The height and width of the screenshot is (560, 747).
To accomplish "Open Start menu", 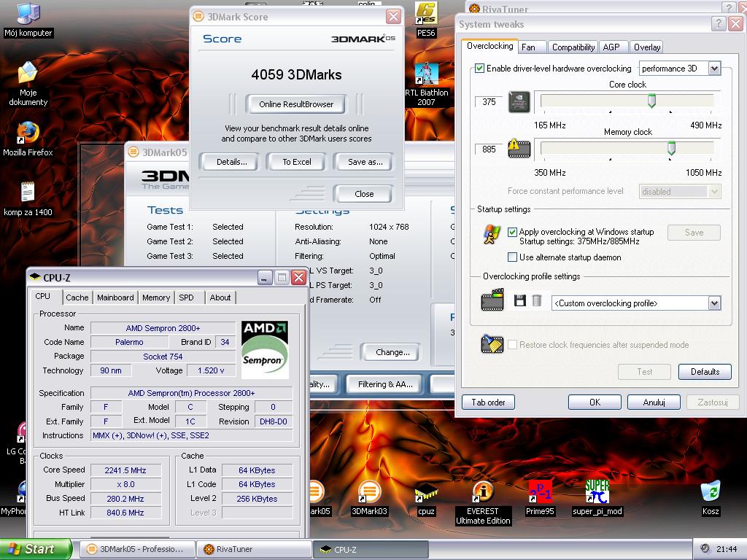I will click(x=35, y=549).
